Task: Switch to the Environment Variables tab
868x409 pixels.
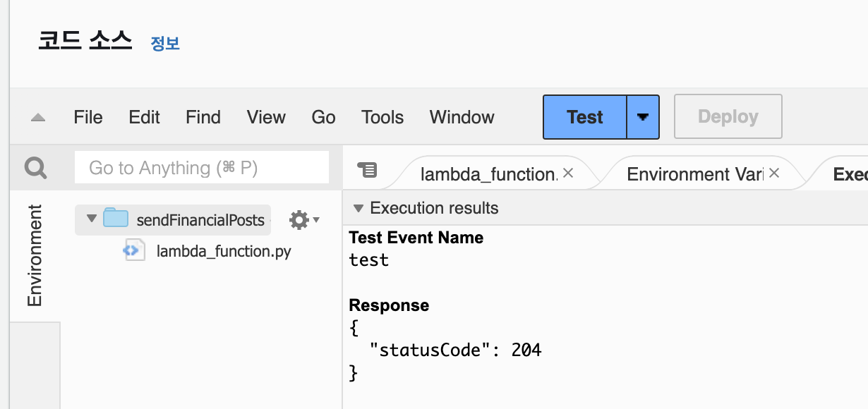Action: click(694, 174)
